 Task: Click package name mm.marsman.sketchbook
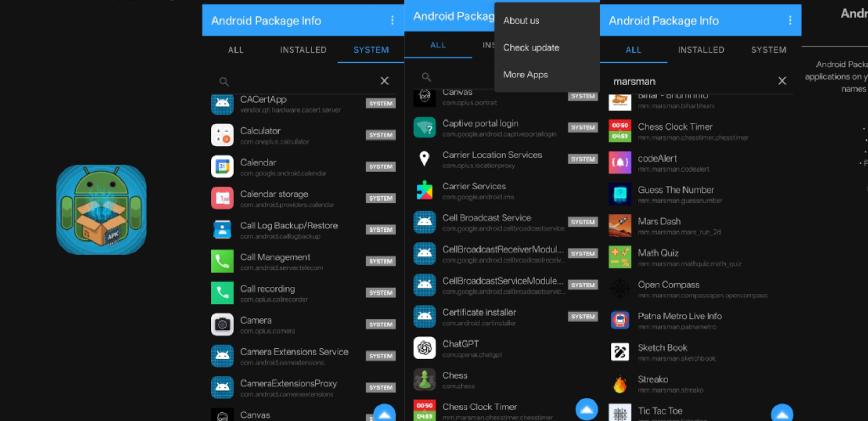[x=677, y=358]
